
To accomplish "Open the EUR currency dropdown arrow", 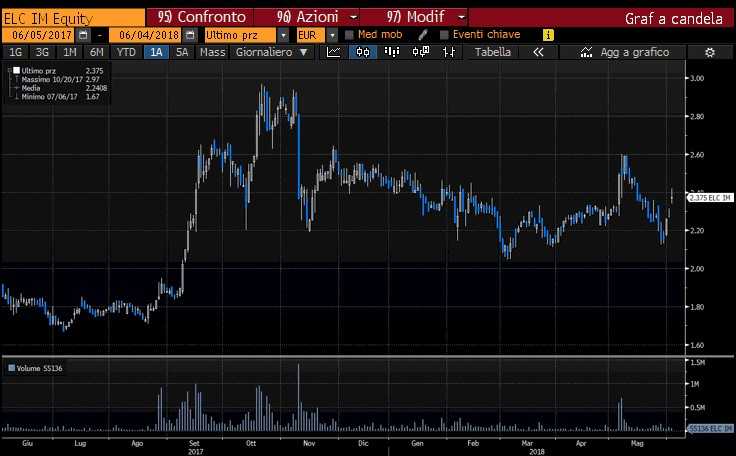I will pyautogui.click(x=332, y=35).
